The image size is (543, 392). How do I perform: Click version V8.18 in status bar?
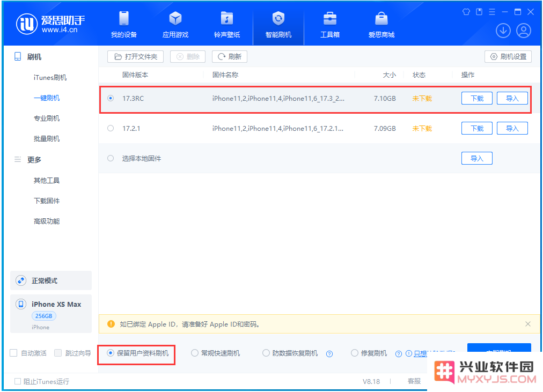click(371, 381)
